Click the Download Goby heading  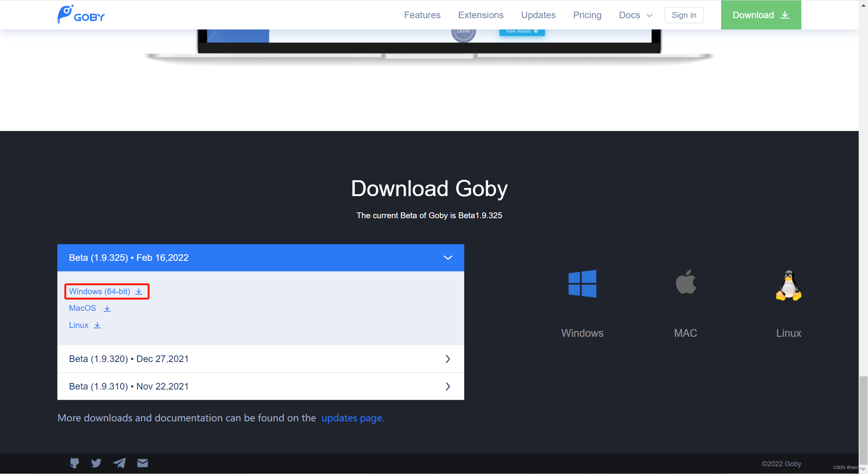pyautogui.click(x=429, y=189)
